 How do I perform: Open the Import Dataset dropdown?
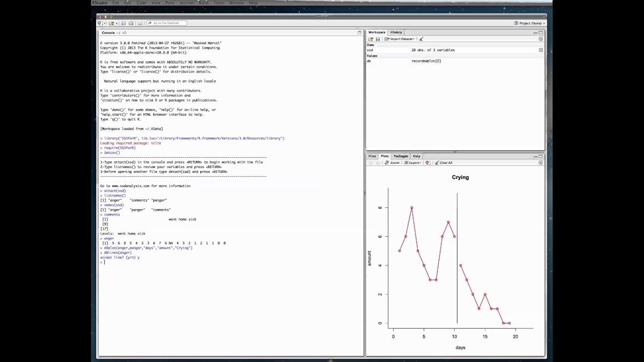coord(399,39)
